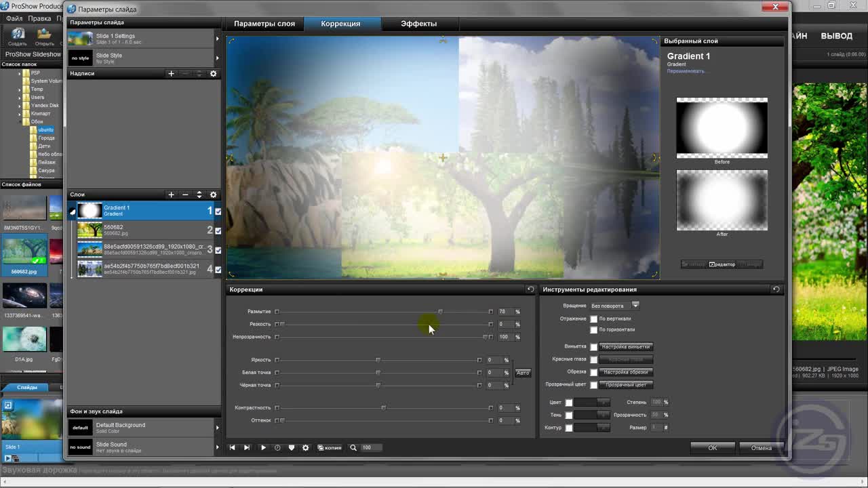This screenshot has width=868, height=488.
Task: Select layer 3 starting with 88e5acfd
Action: 145,249
